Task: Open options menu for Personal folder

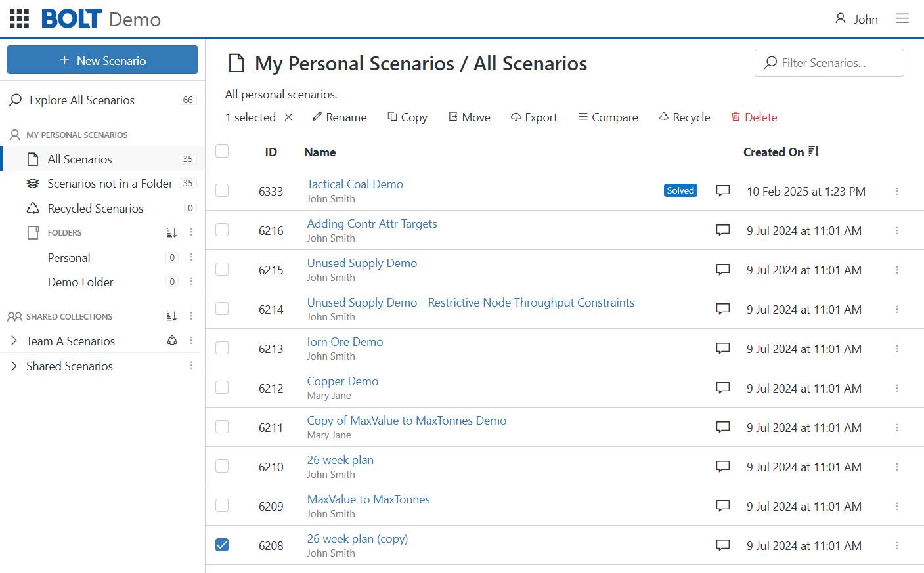Action: click(x=191, y=257)
